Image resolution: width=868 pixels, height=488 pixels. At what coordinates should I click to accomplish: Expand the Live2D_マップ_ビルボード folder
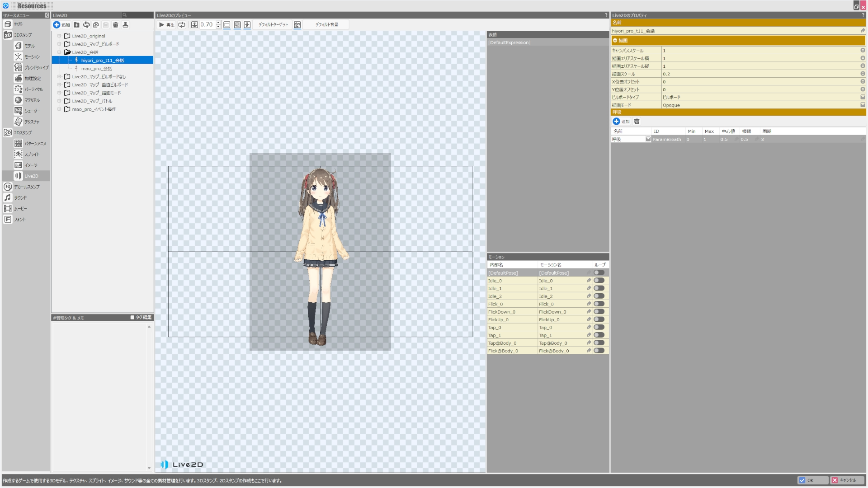tap(59, 44)
